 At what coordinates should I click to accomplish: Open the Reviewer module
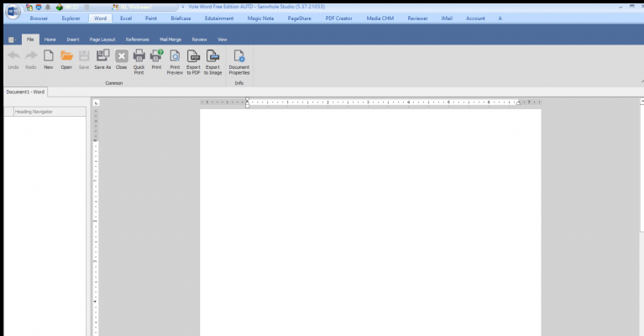[x=417, y=18]
